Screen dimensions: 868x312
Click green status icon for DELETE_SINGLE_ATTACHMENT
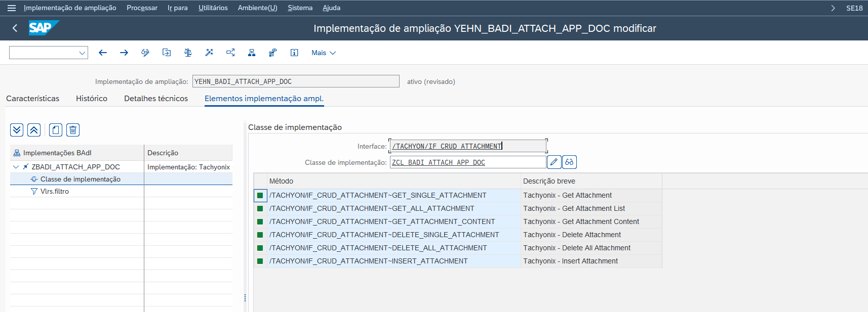click(260, 235)
